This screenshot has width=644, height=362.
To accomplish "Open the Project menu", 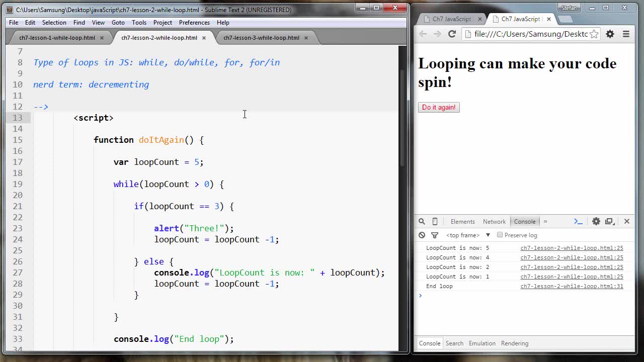I will (x=163, y=22).
